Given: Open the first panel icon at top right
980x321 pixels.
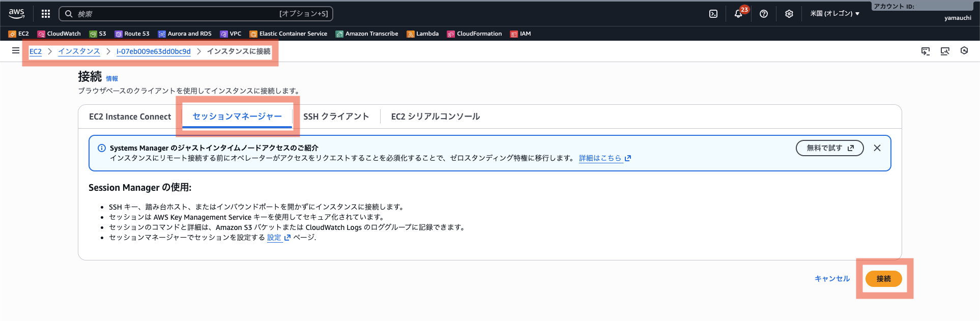Looking at the screenshot, I should coord(926,51).
